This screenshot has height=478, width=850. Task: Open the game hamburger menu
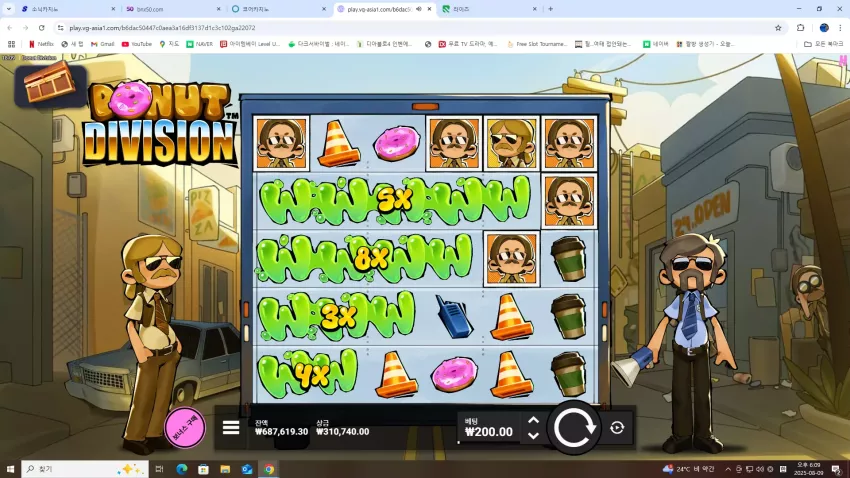click(231, 428)
